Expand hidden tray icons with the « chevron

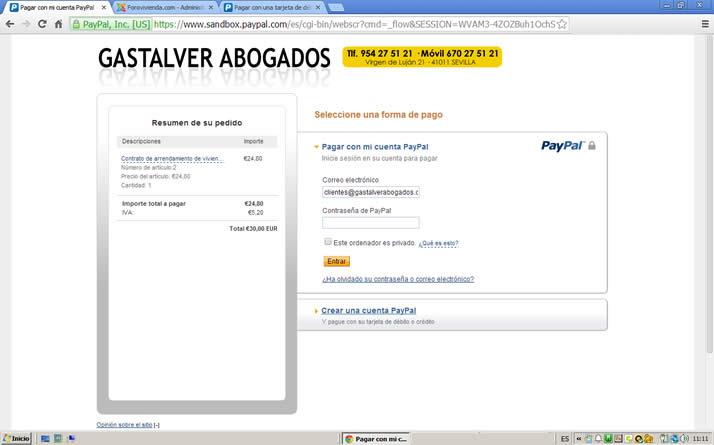tap(579, 439)
